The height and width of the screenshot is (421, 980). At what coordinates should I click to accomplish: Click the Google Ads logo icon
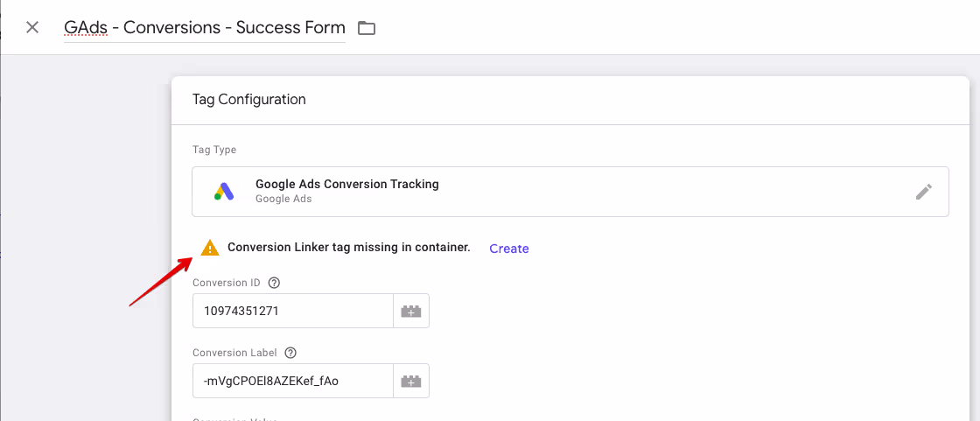224,192
